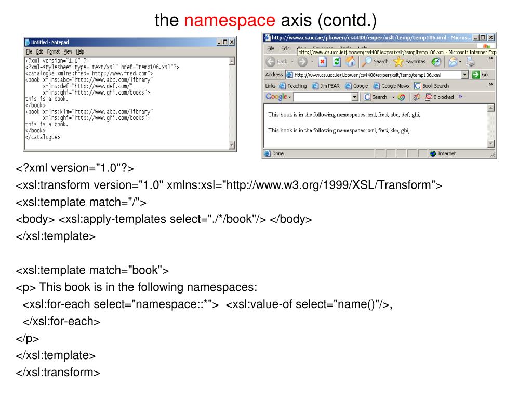
Task: Click the page icon beside Done status
Action: pos(268,153)
